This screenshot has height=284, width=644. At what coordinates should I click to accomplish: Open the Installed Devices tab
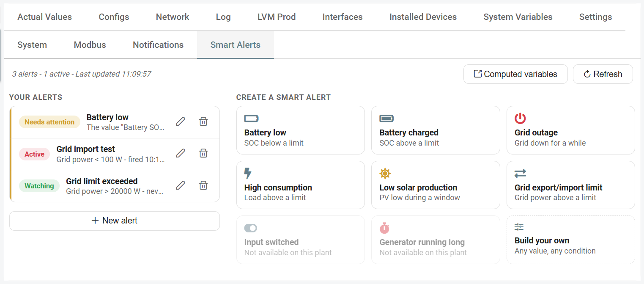[423, 17]
